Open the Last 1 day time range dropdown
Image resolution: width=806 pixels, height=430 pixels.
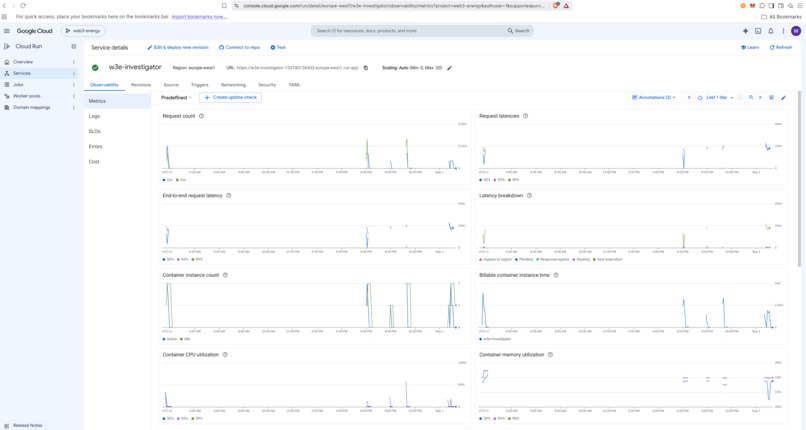[715, 98]
